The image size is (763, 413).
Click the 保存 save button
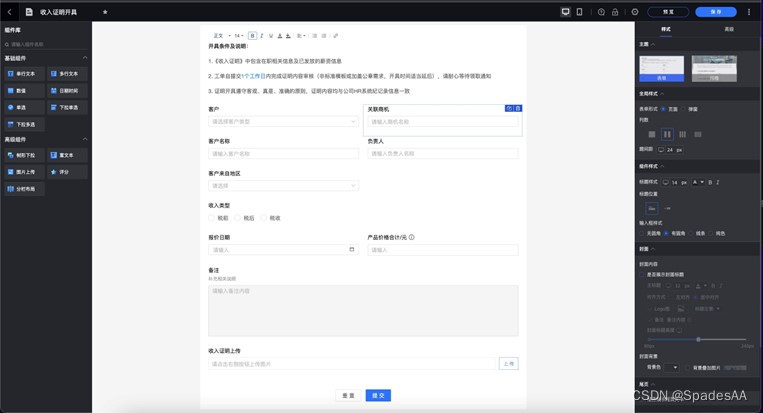click(x=716, y=12)
